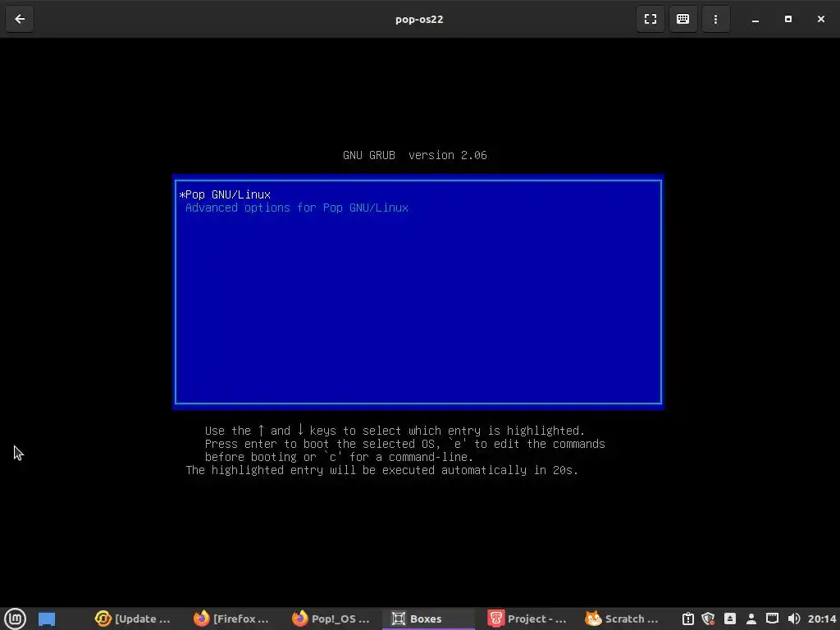Click the GNU GRUB version 2.06 title
Image resolution: width=840 pixels, height=630 pixels.
tap(414, 155)
